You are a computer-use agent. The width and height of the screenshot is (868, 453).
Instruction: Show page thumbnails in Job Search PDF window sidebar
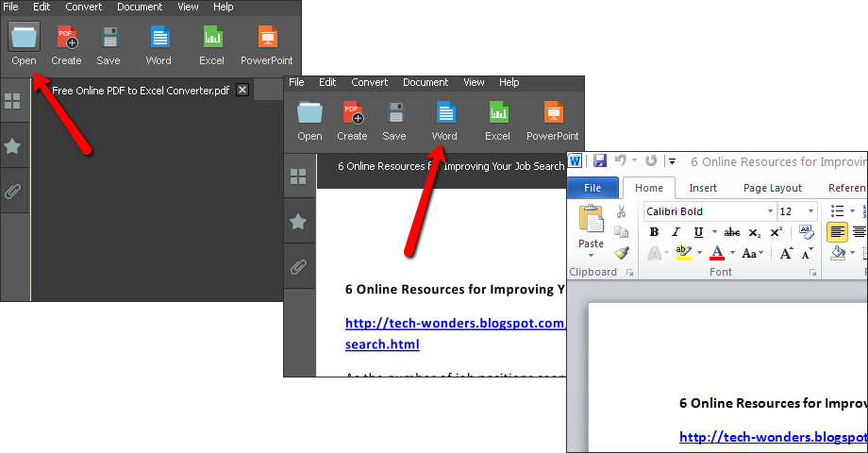tap(298, 176)
